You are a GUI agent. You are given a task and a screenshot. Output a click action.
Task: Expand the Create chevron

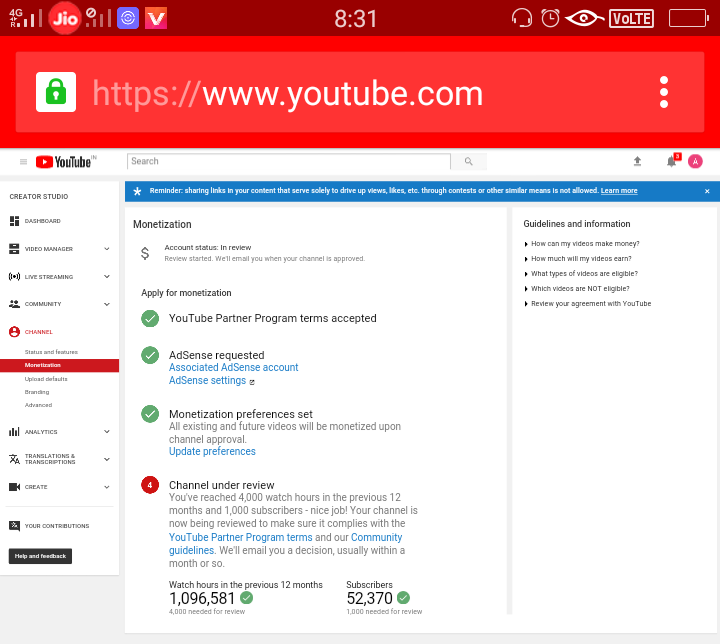[x=107, y=487]
